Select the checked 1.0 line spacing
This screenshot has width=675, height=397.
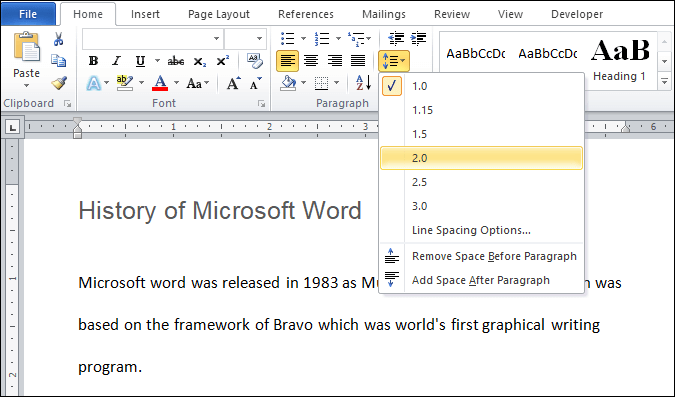click(481, 86)
